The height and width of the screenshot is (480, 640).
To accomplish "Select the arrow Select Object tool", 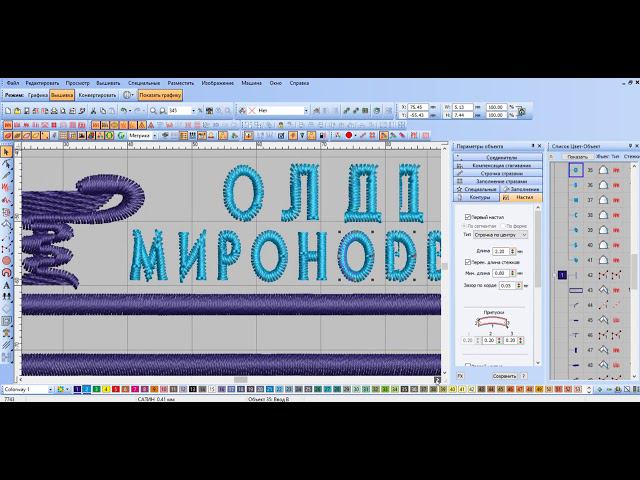I will (6, 152).
